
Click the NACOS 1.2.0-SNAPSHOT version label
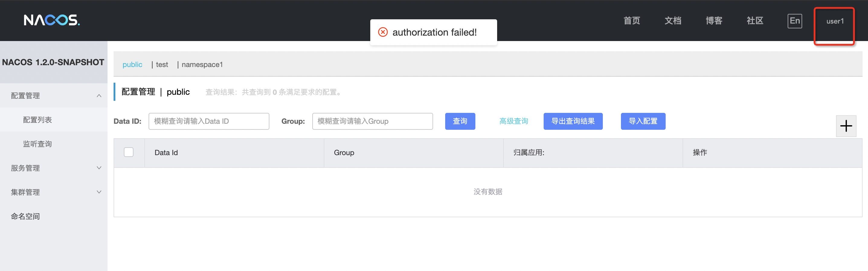tap(53, 62)
